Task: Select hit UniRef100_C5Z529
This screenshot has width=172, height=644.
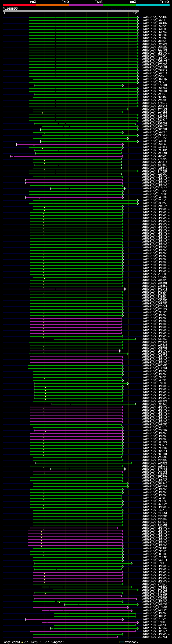Action: pos(154,26)
